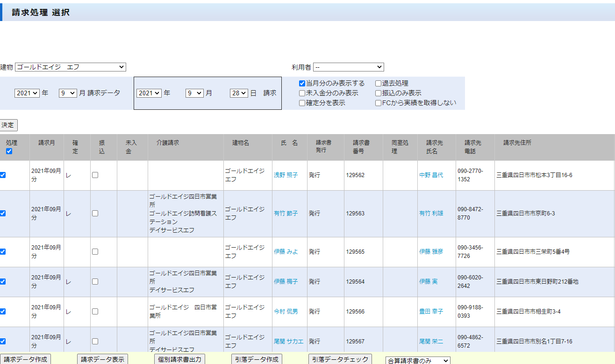Open the 有竹 節子 name link

pyautogui.click(x=286, y=214)
